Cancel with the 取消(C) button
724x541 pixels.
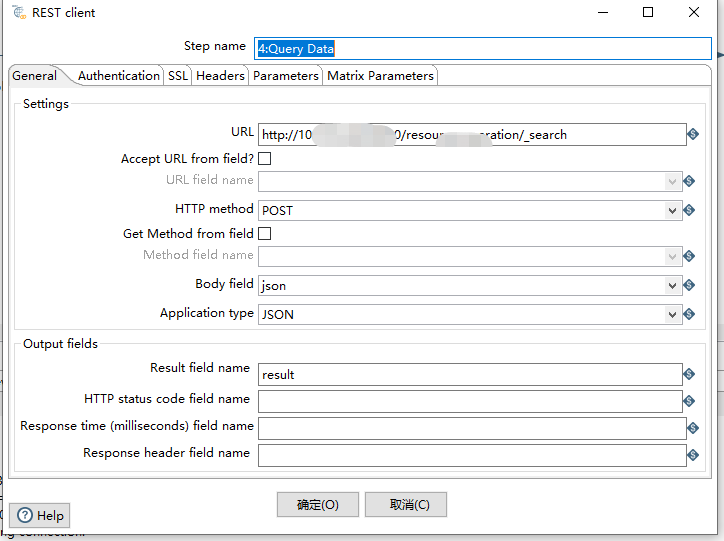pyautogui.click(x=406, y=505)
